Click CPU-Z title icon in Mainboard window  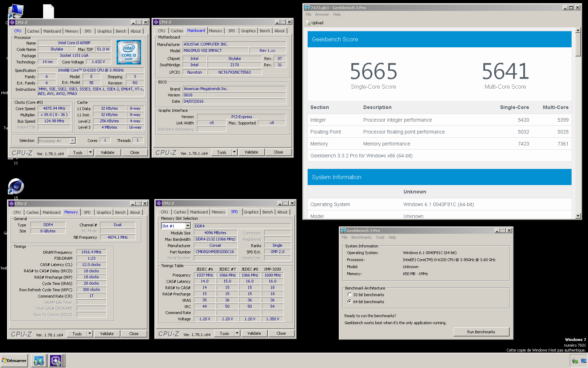coord(156,22)
